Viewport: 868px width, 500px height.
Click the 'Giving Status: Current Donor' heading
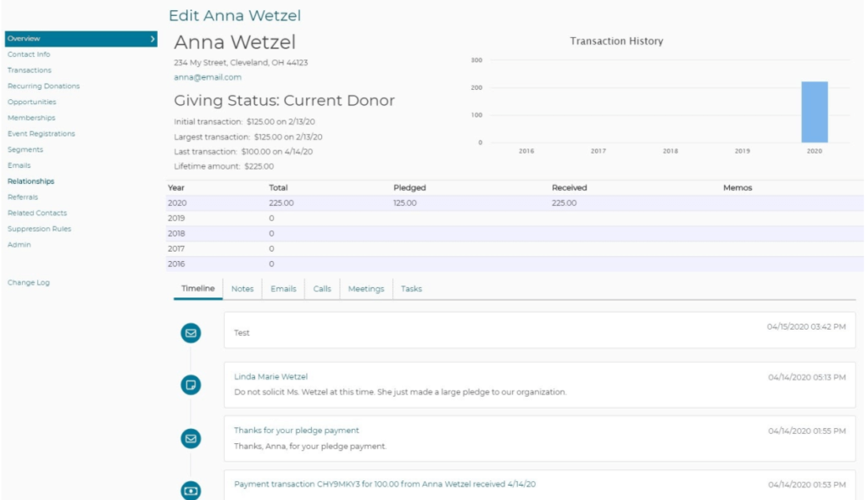(x=284, y=101)
